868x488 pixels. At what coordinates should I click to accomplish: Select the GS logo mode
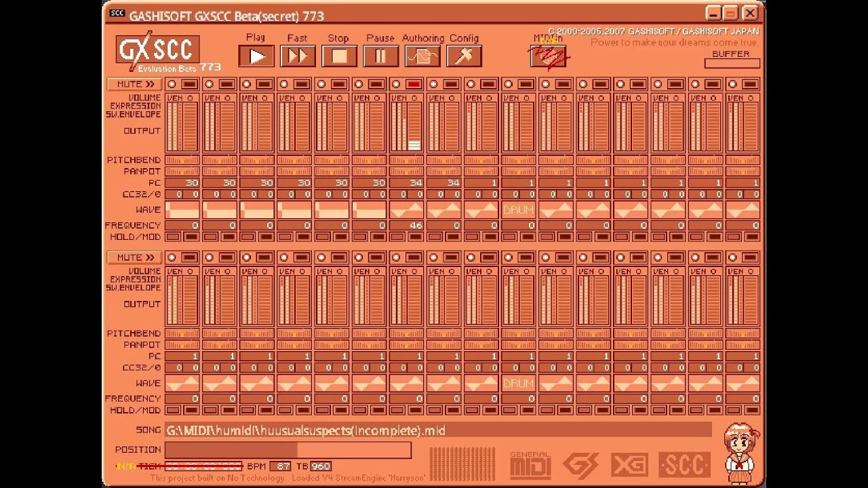click(x=580, y=465)
